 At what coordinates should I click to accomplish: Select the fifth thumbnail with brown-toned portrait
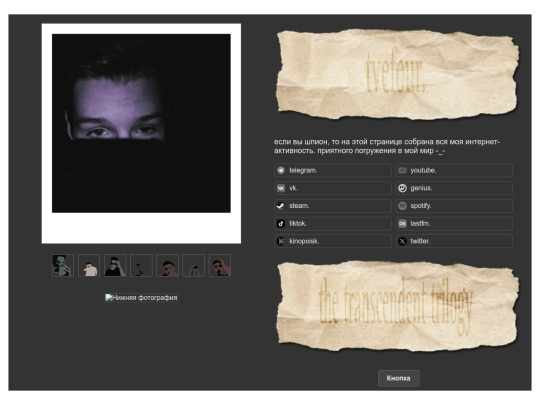pyautogui.click(x=167, y=266)
